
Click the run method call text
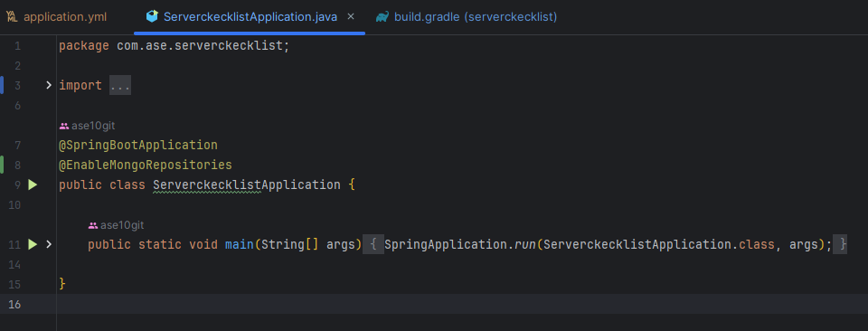(x=525, y=244)
